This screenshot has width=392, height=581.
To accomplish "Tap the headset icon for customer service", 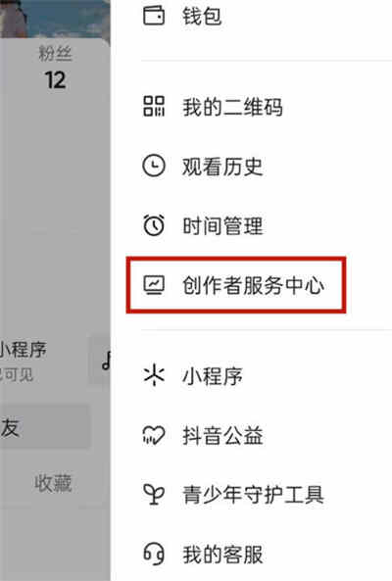I will click(154, 554).
